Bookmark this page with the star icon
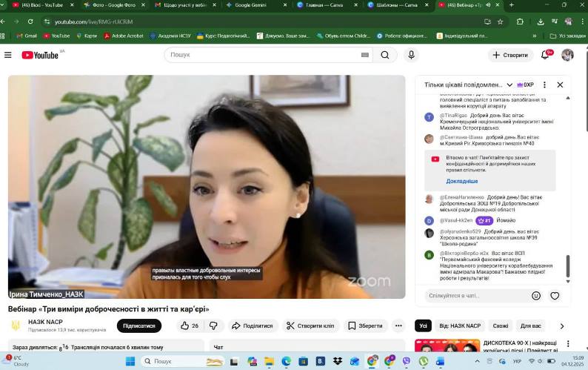Screen dimensions: 588x370 [500, 22]
